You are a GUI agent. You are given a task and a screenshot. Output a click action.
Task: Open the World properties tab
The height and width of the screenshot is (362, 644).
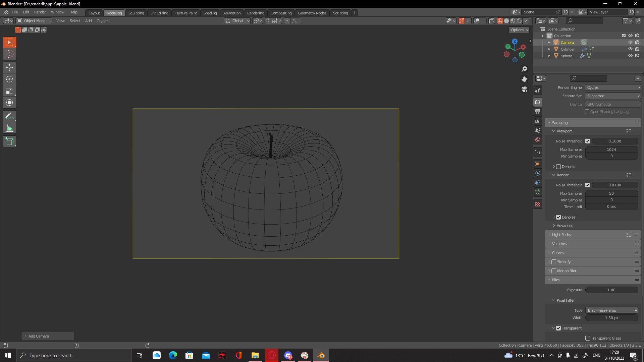(x=538, y=140)
